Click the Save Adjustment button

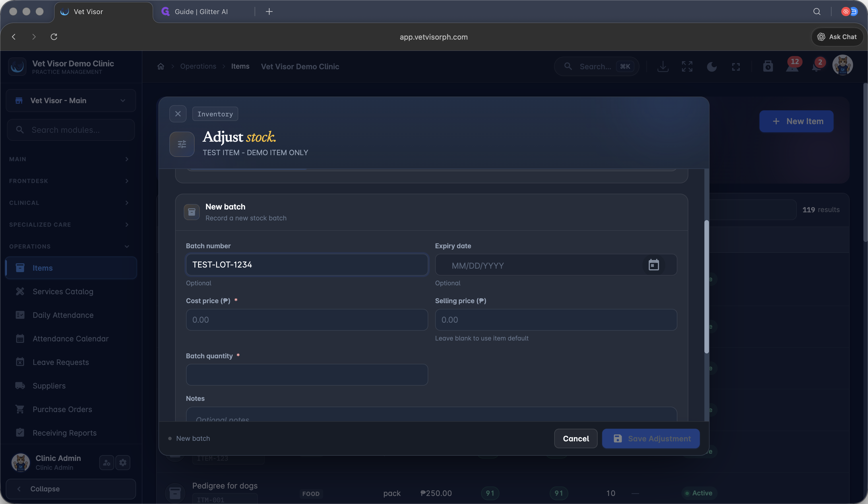tap(651, 438)
